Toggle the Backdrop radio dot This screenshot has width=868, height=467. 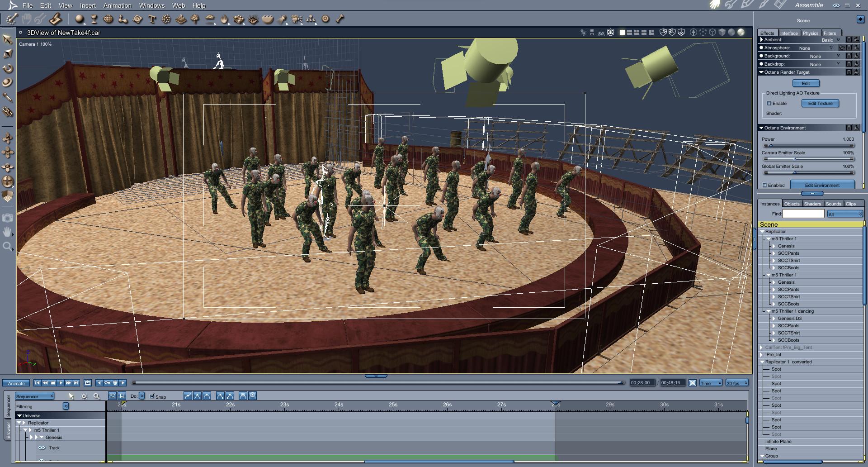(761, 64)
